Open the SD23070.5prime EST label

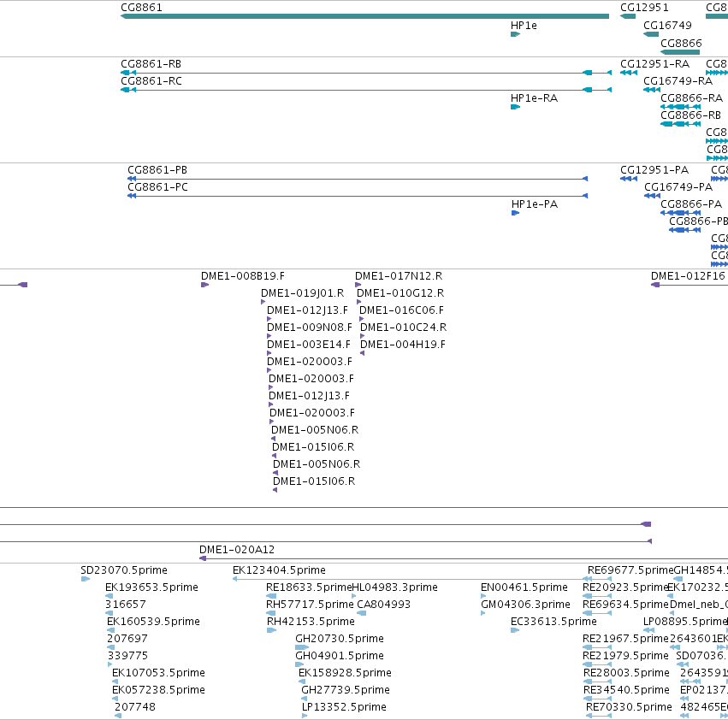(x=124, y=570)
